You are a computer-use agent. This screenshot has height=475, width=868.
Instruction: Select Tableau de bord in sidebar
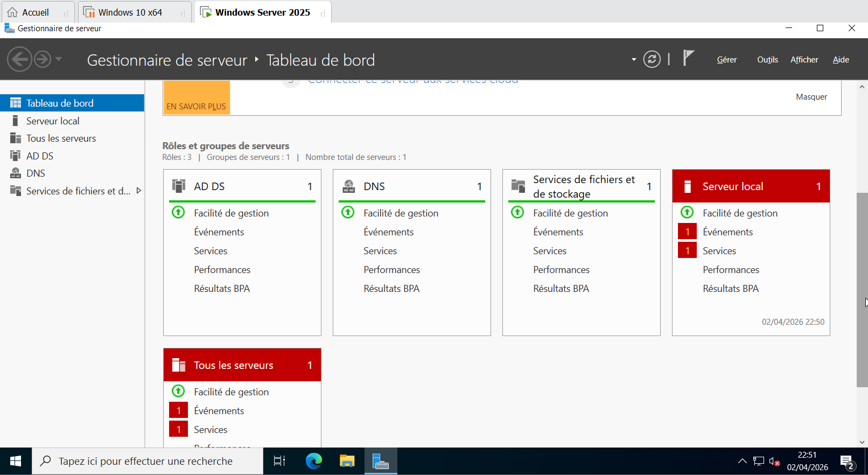(72, 103)
